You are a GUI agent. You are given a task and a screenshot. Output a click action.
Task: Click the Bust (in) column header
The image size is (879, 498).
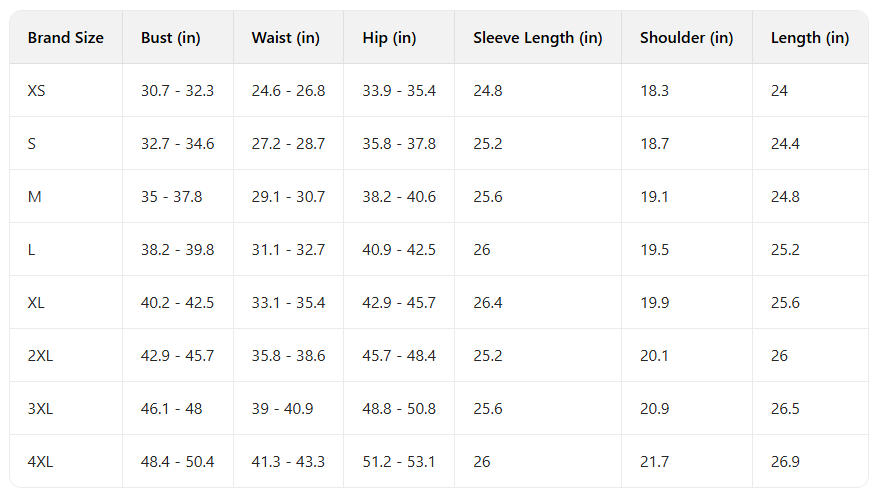170,38
